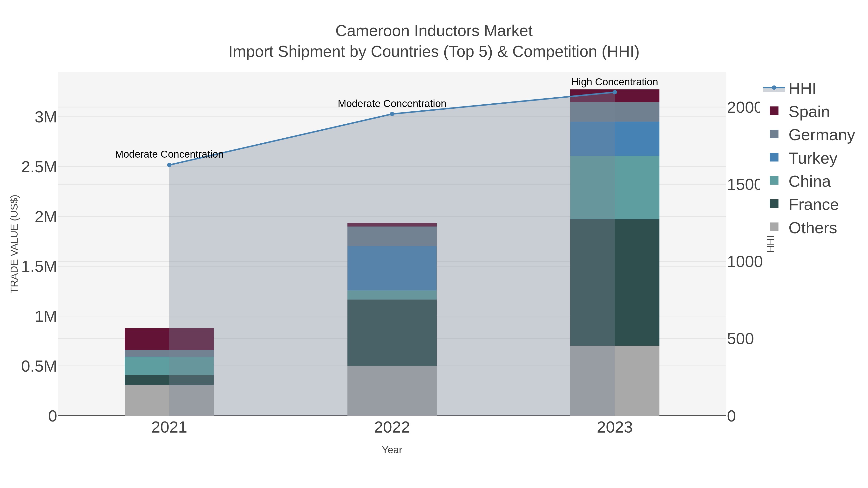Image resolution: width=868 pixels, height=488 pixels.
Task: Click the 0.5M y-axis tick label
Action: [x=39, y=366]
